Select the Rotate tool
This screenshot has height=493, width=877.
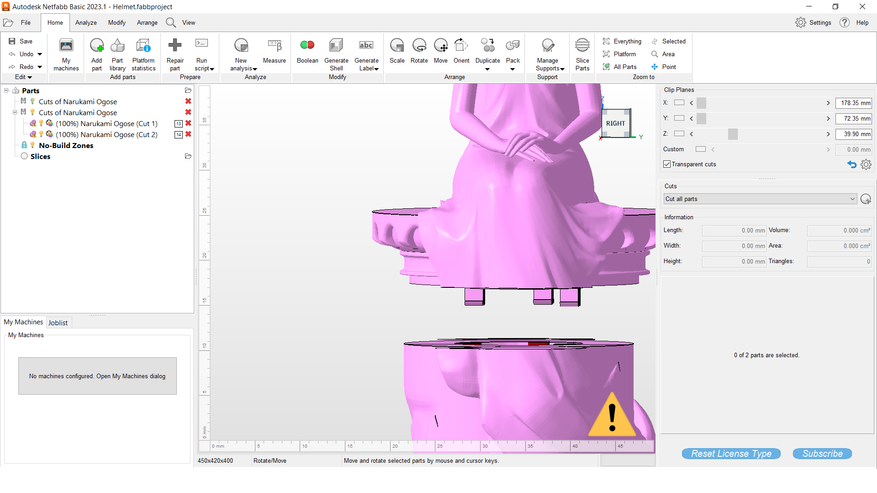point(419,46)
